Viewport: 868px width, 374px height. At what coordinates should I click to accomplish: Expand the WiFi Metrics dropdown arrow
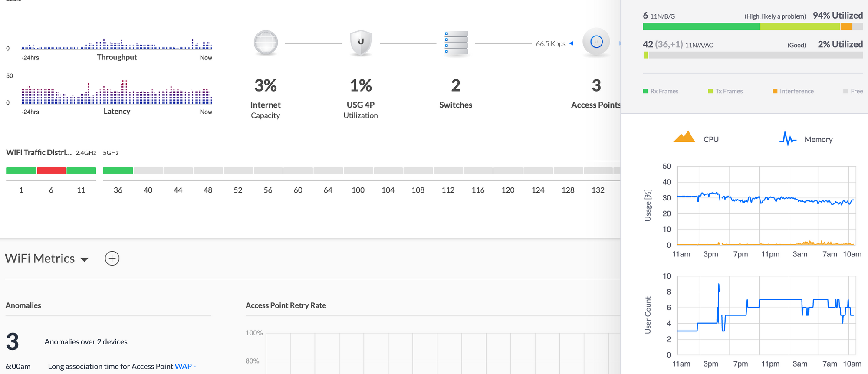point(85,259)
